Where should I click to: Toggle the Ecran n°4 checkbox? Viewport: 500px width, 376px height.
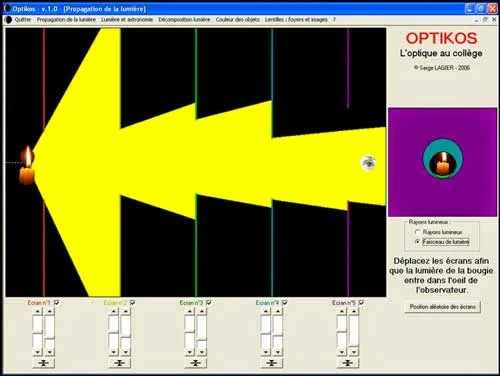tap(285, 303)
